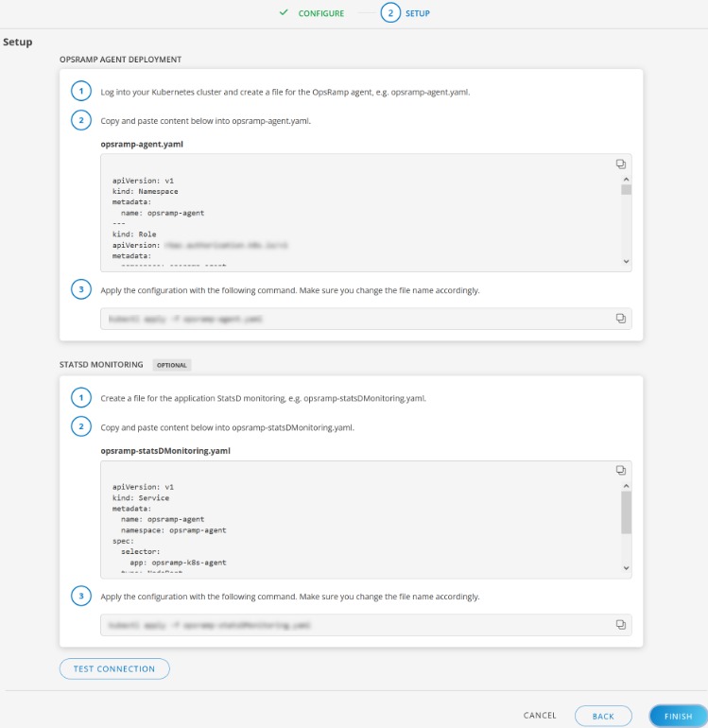Click the 'kind: Service' line

tap(141, 497)
